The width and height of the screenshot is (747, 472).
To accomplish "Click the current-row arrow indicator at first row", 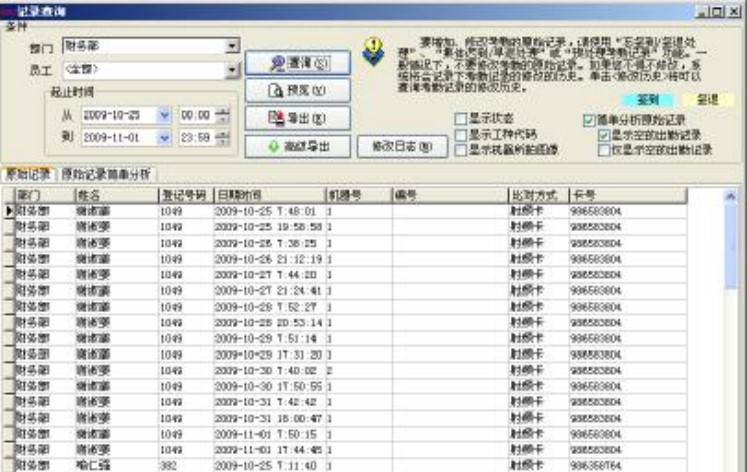I will (x=9, y=211).
